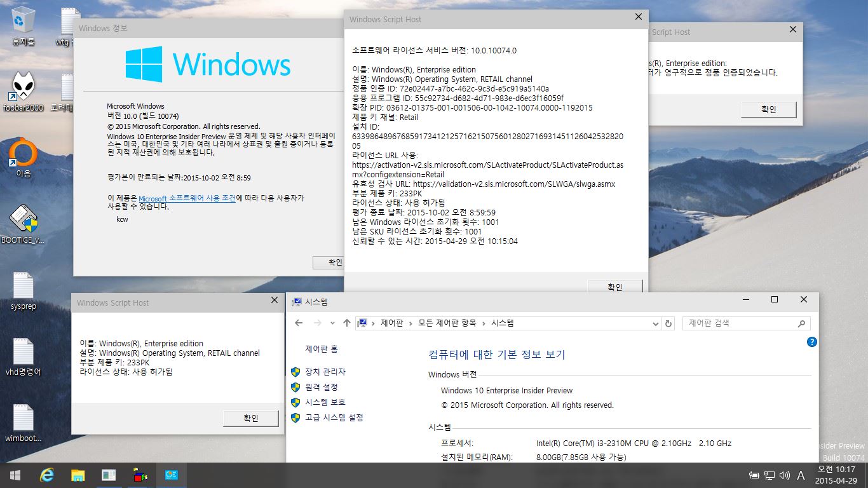Screen dimensions: 868x488
Task: Click the news-window taskbar icon
Action: click(109, 475)
